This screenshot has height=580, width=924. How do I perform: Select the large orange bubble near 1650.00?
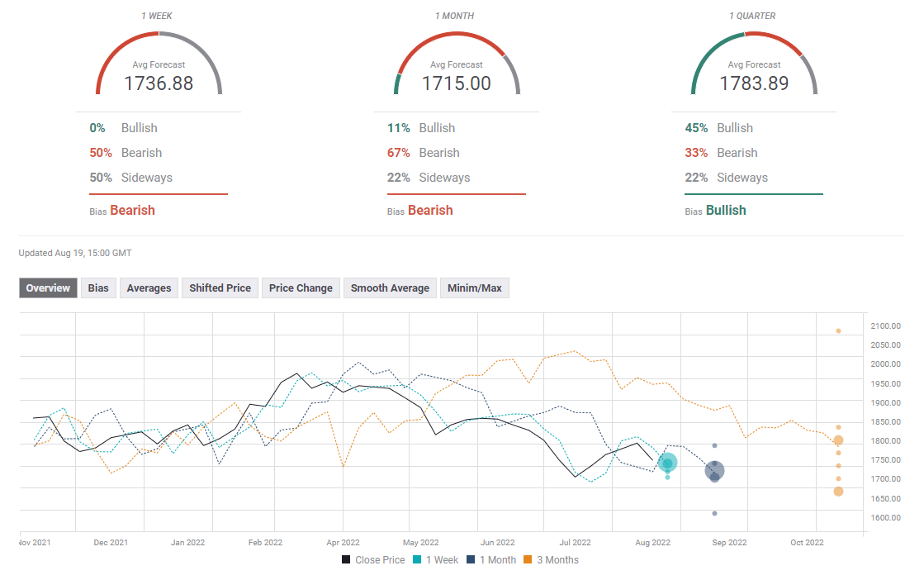coord(838,492)
